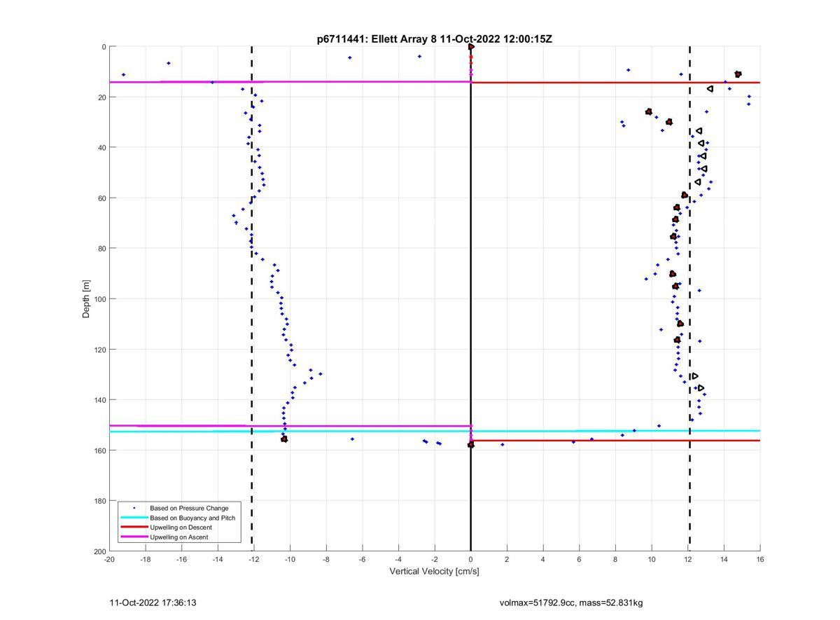Click the y-axis tick label 180
840x620 pixels.
[99, 501]
